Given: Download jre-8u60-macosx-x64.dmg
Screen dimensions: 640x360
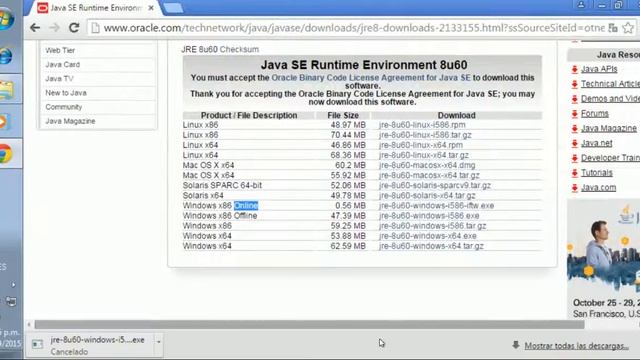Looking at the screenshot, I should pyautogui.click(x=427, y=165).
